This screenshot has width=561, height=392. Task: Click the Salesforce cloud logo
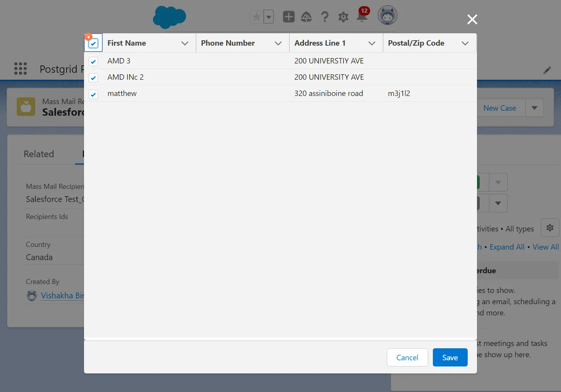coord(170,17)
